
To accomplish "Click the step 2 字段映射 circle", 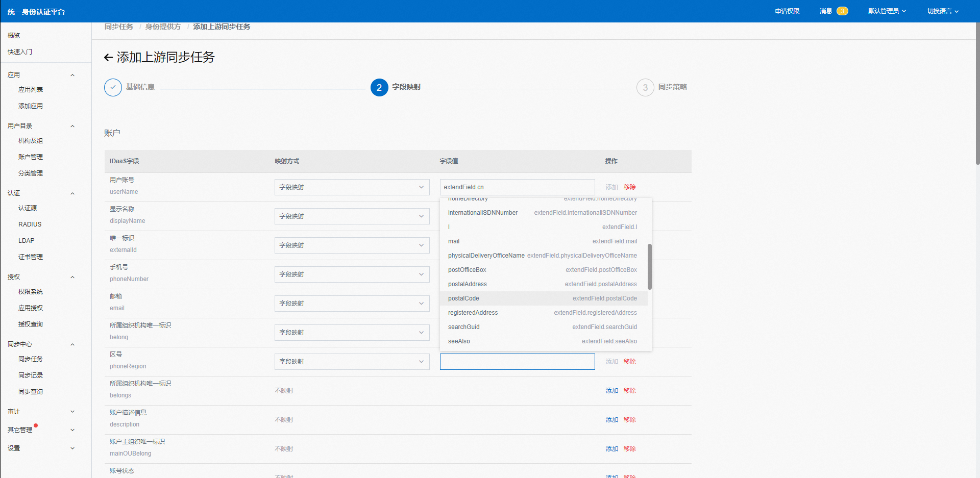I will pyautogui.click(x=379, y=88).
